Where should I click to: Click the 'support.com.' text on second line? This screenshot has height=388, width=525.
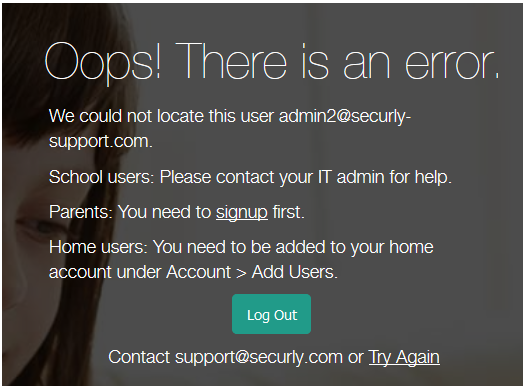point(101,142)
